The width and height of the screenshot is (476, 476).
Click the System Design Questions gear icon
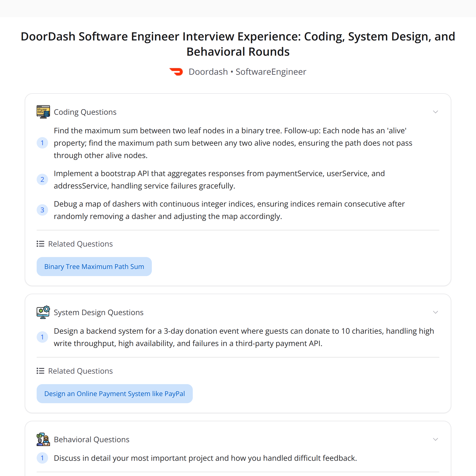click(43, 312)
